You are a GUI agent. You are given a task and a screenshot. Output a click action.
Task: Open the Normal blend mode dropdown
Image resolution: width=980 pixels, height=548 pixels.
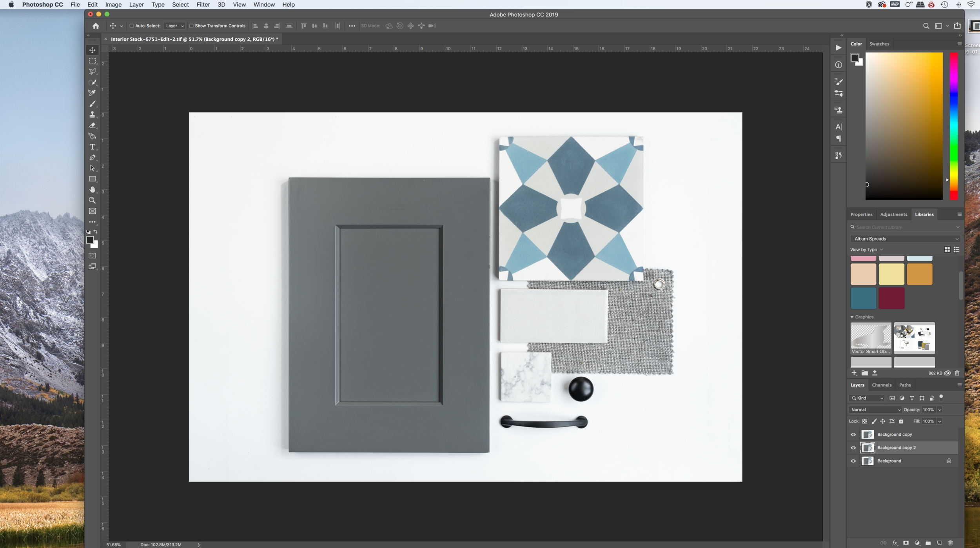[875, 410]
